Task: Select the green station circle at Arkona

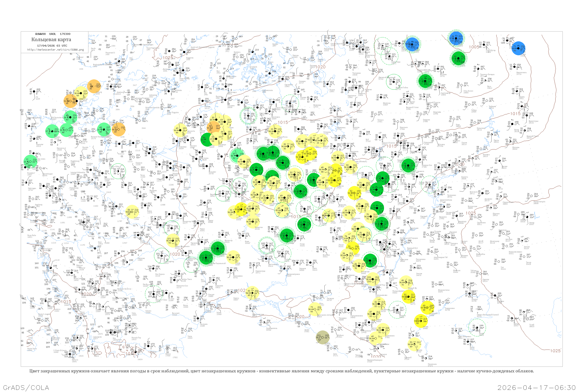Action: coord(104,129)
